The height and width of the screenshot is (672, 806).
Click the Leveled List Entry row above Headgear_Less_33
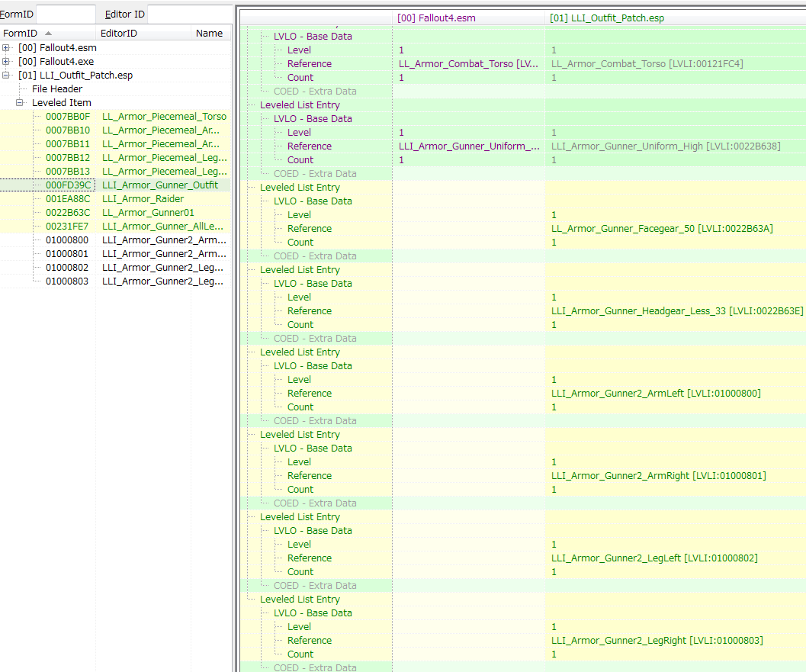[x=300, y=269]
